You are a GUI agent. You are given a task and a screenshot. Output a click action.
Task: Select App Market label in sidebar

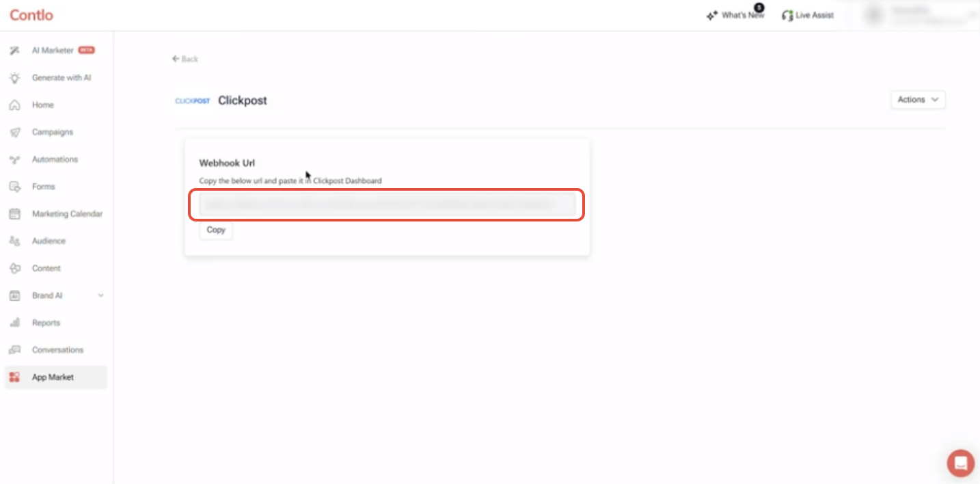click(53, 377)
